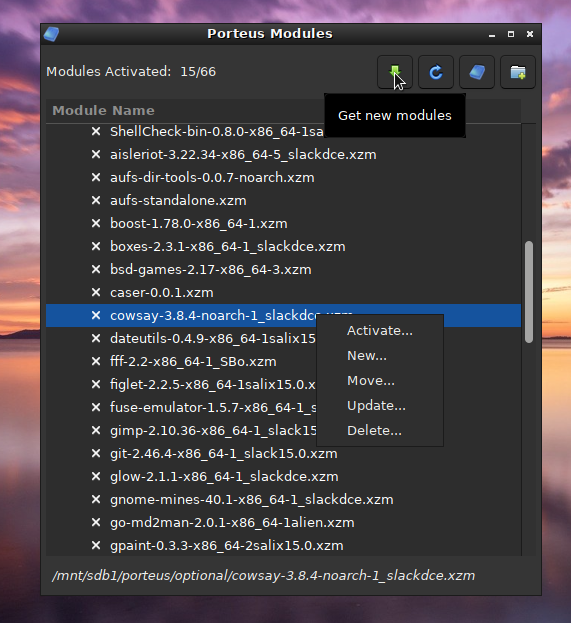Click the X status icon beside fuse-emulator row
Screen dimensions: 571x623
pyautogui.click(x=96, y=407)
